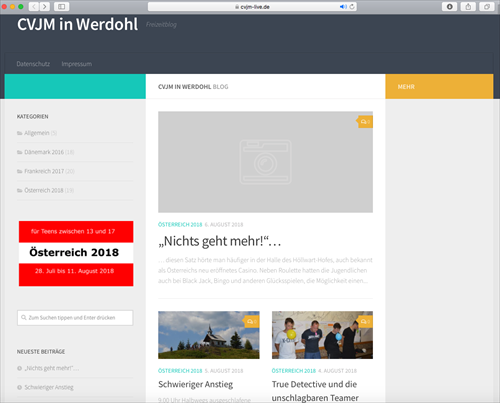This screenshot has height=403, width=500.
Task: Select the Frankreich 2017 category
Action: (x=44, y=171)
